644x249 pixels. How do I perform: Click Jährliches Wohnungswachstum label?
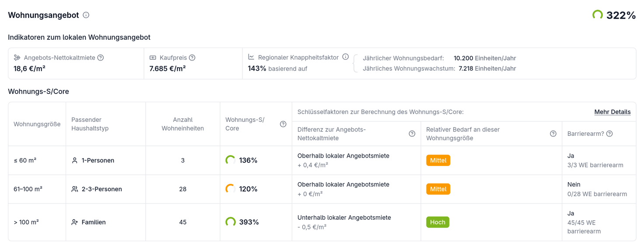[409, 69]
